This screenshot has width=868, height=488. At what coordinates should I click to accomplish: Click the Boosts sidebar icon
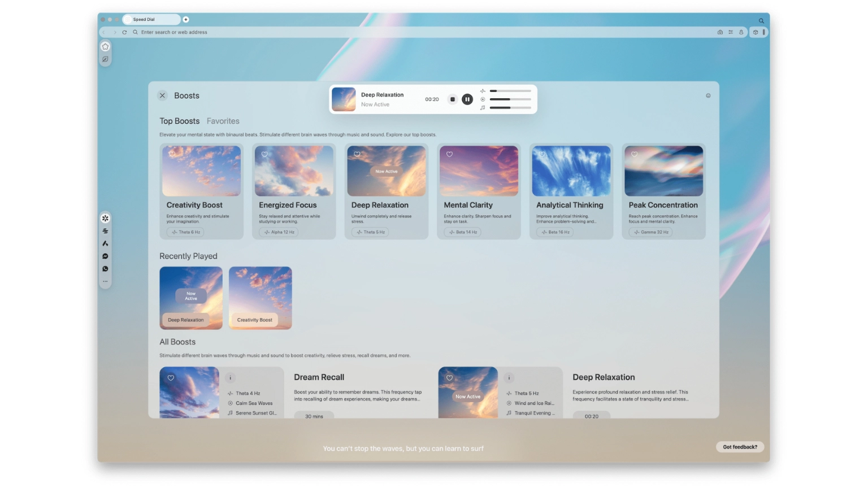[x=105, y=218]
